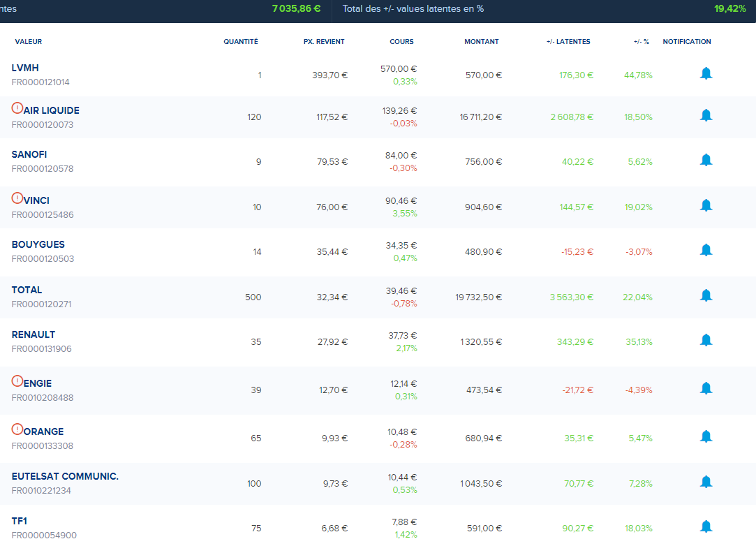
Task: Sort table by +/- Latentes header
Action: (568, 42)
